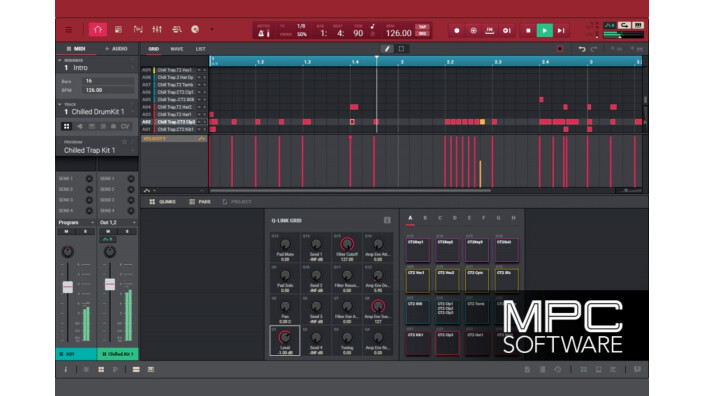The width and height of the screenshot is (704, 396).
Task: Open the track view icon beside the mixer icon
Action: (176, 30)
